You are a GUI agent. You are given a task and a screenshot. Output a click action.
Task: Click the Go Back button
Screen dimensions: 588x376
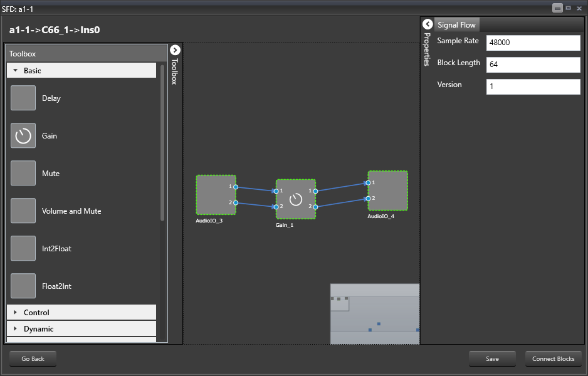(33, 358)
